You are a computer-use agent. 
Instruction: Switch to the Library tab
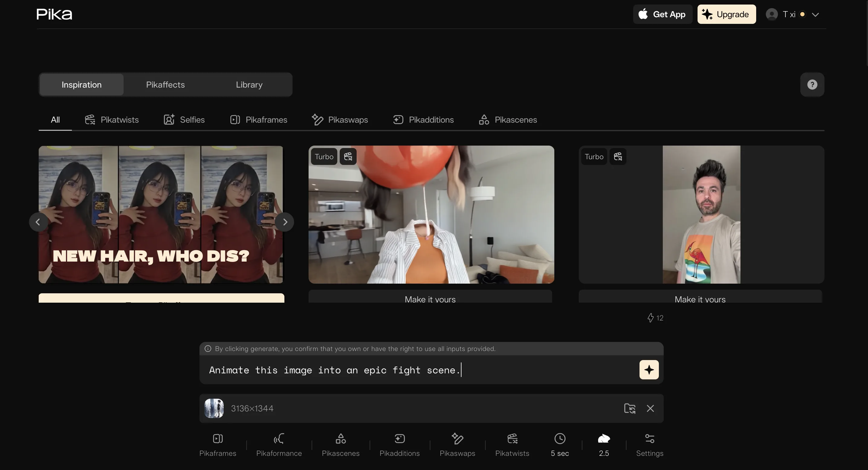point(249,85)
